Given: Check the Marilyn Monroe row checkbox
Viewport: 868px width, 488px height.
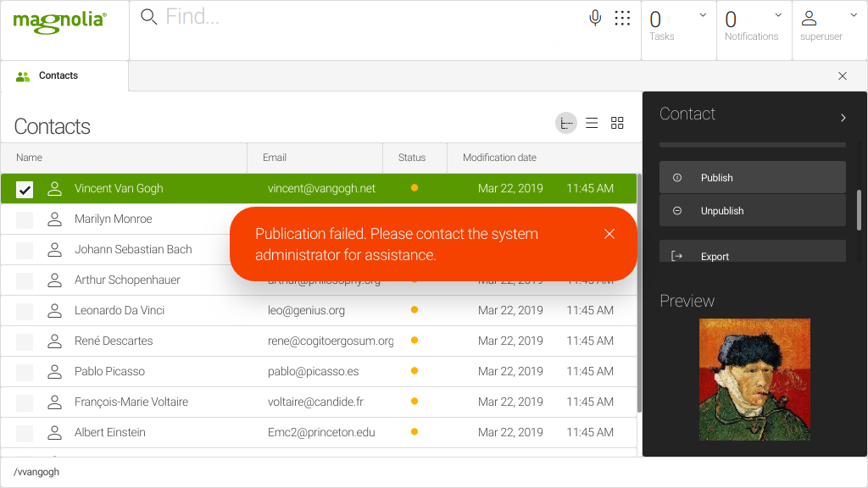Looking at the screenshot, I should coord(25,219).
